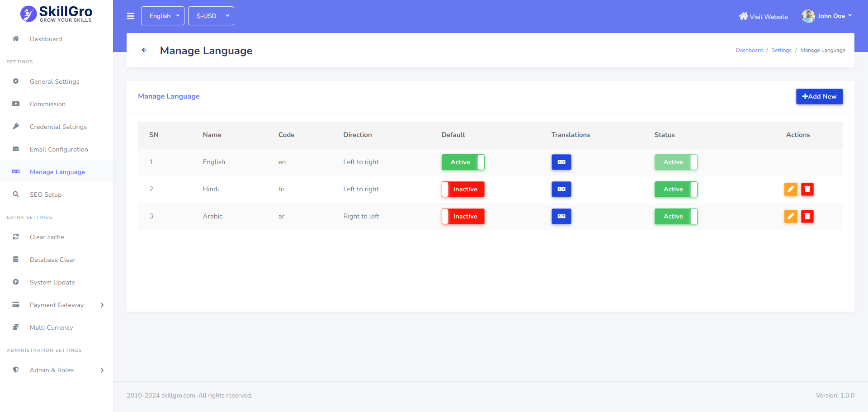Delete the Hindi language entry

coord(807,189)
